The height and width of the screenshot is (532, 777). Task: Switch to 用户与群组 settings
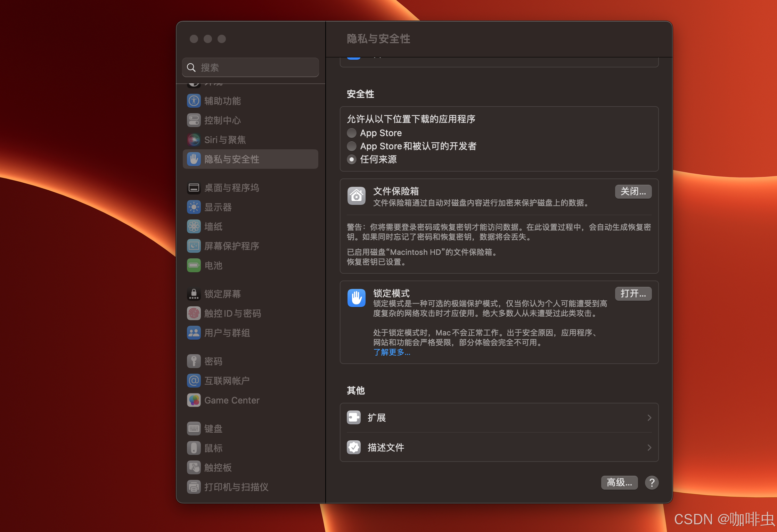coord(227,333)
